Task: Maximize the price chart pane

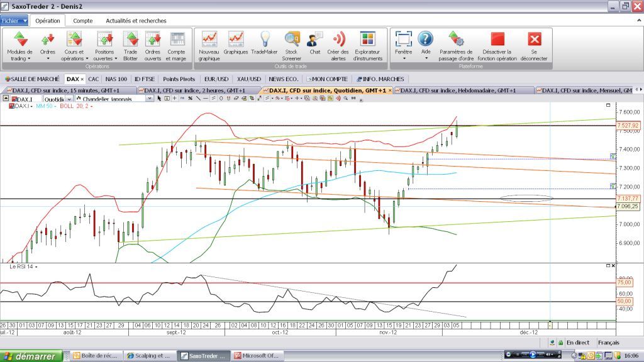Action: pos(608,105)
